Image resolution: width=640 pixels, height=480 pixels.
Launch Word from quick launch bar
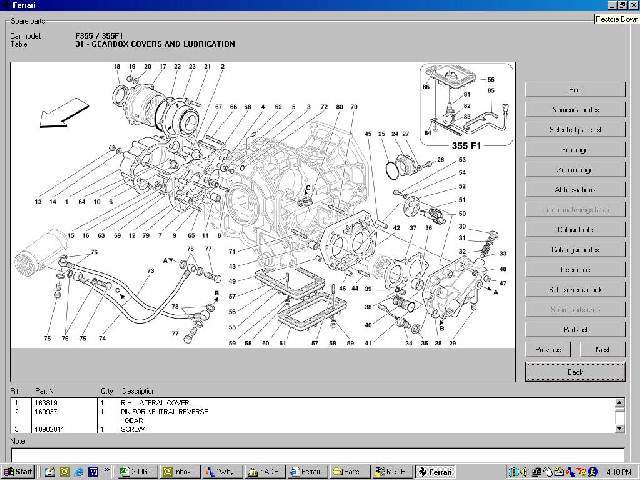93,472
